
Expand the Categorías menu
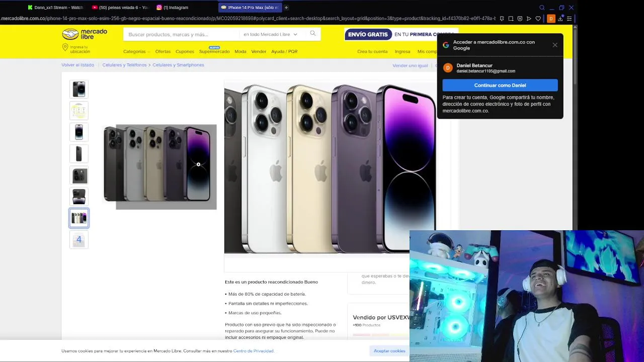point(136,51)
